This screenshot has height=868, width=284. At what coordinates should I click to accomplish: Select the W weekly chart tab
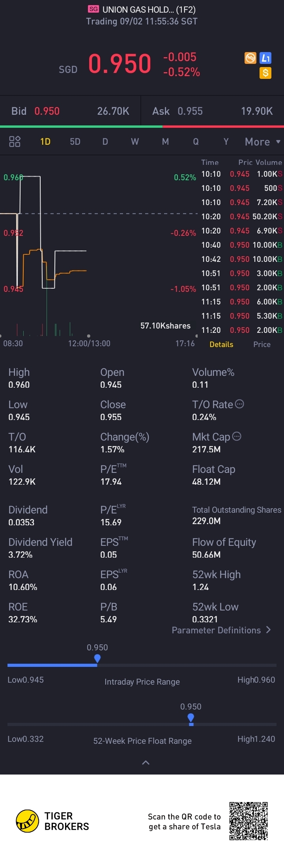click(135, 142)
